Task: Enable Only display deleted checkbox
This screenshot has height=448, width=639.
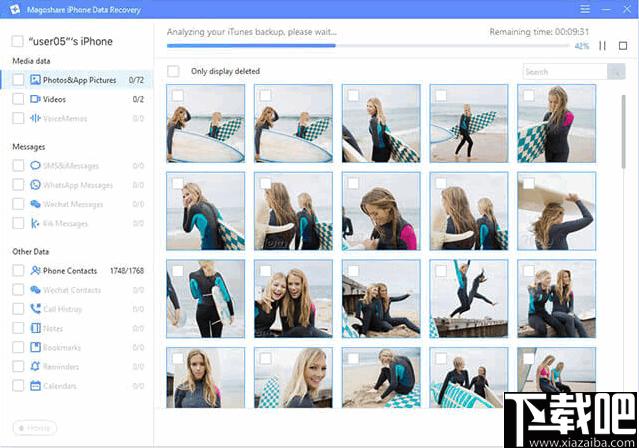Action: [173, 71]
